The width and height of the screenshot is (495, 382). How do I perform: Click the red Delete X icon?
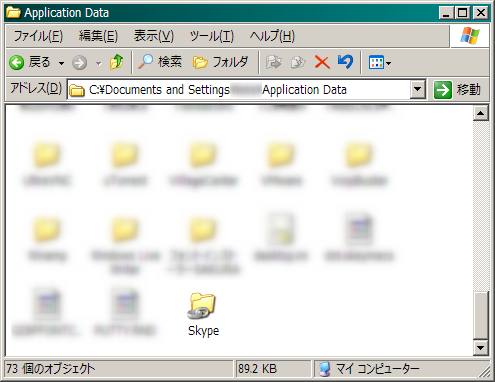tap(322, 62)
